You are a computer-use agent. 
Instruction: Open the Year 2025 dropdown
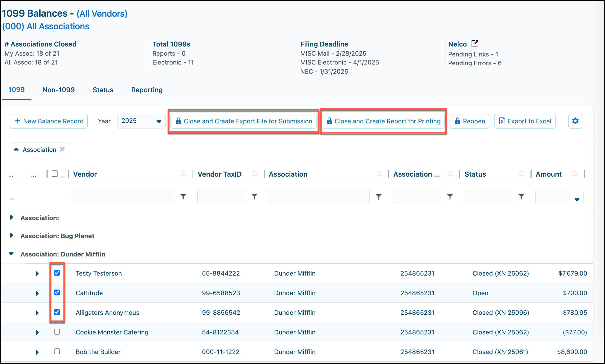141,121
